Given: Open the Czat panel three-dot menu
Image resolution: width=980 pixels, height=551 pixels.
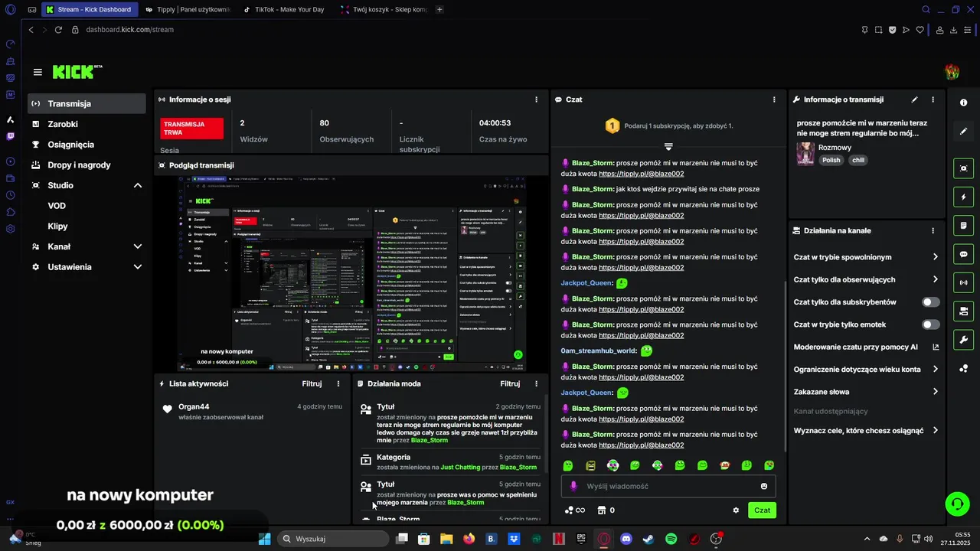Looking at the screenshot, I should click(x=774, y=99).
